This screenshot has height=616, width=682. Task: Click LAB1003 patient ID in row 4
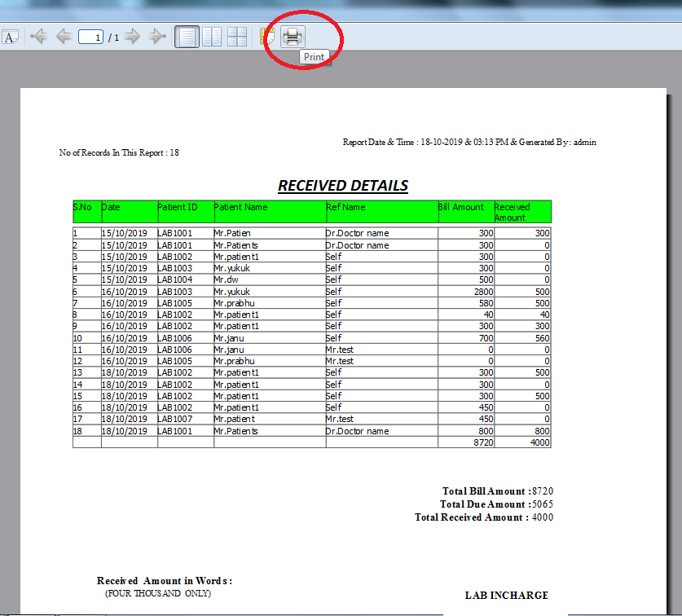[x=174, y=268]
